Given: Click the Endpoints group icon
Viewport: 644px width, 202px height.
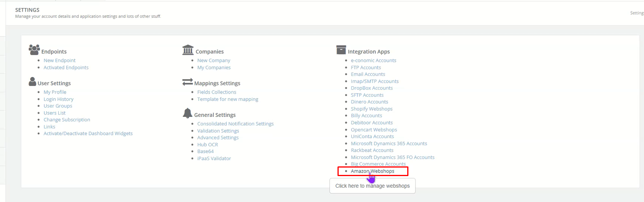Looking at the screenshot, I should tap(34, 50).
